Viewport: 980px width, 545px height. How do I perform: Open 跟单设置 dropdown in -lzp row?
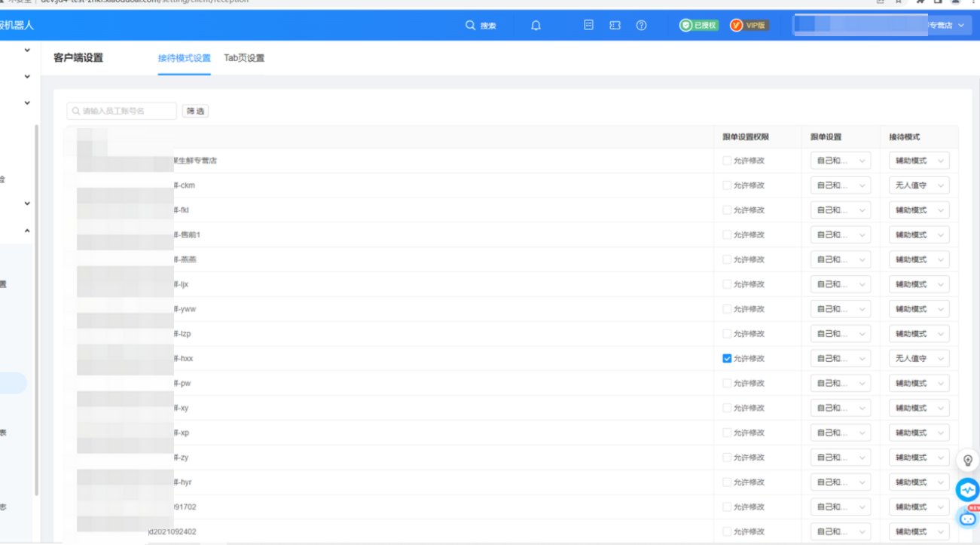click(841, 334)
